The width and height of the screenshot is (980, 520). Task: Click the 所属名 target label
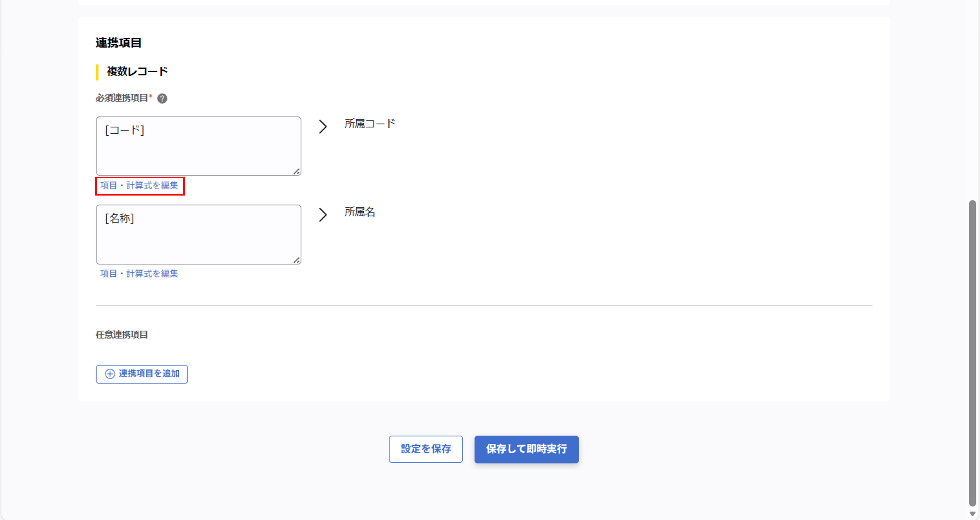359,212
